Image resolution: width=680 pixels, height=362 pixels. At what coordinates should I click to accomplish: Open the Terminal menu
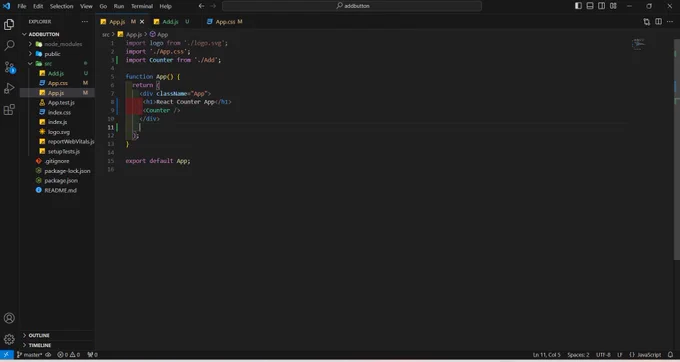(142, 6)
